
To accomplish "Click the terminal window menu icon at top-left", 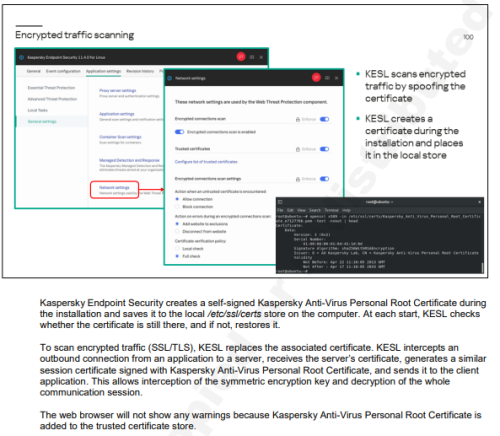I will coord(280,202).
